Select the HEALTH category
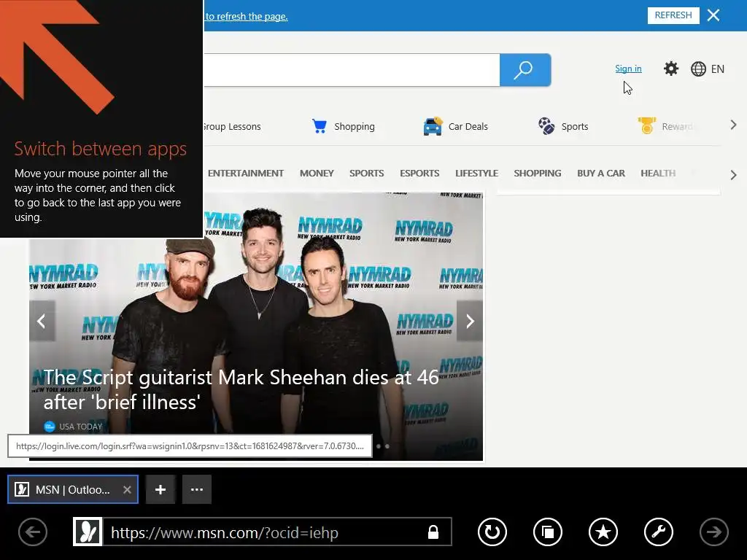This screenshot has width=747, height=560. pyautogui.click(x=658, y=174)
